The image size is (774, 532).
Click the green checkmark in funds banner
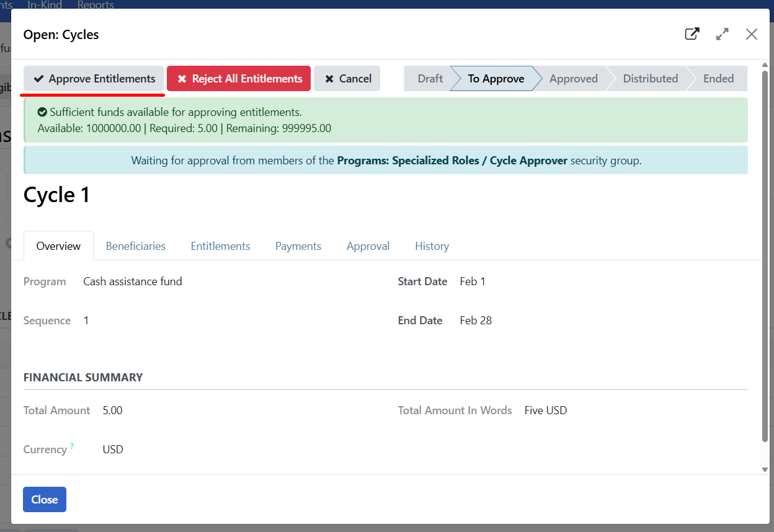tap(42, 112)
